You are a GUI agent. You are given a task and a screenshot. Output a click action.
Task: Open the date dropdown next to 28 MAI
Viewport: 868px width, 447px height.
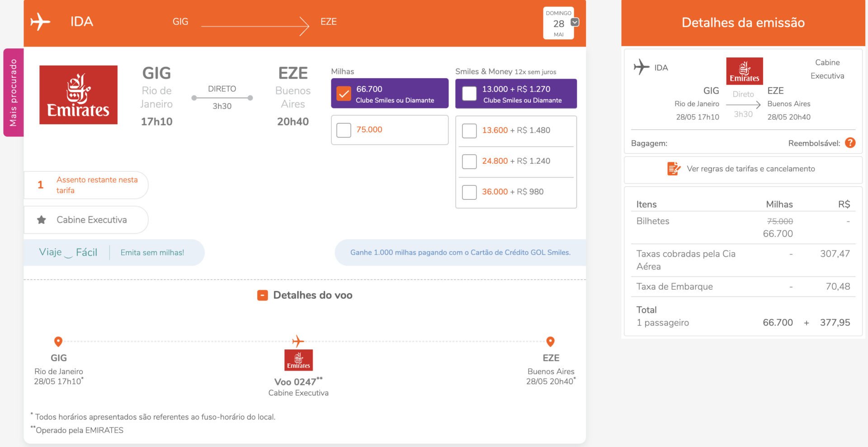(x=575, y=22)
